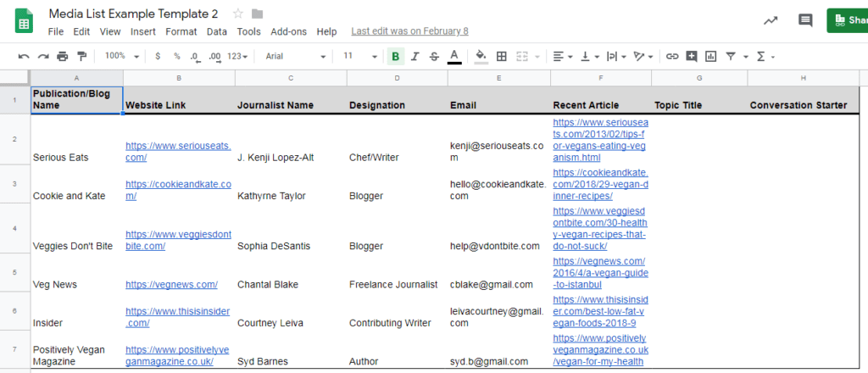The height and width of the screenshot is (373, 868).
Task: Click the Insert link icon
Action: [672, 56]
